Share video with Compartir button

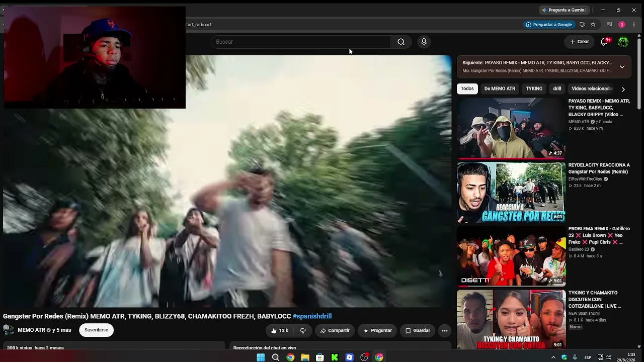[335, 330]
